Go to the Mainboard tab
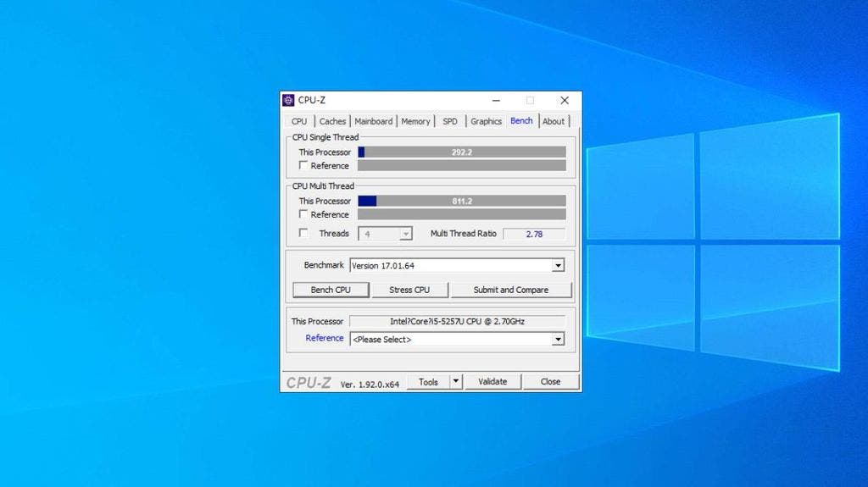This screenshot has width=868, height=487. (373, 121)
